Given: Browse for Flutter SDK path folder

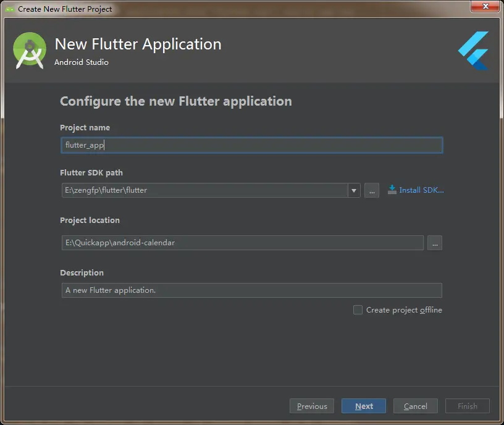Looking at the screenshot, I should 372,190.
